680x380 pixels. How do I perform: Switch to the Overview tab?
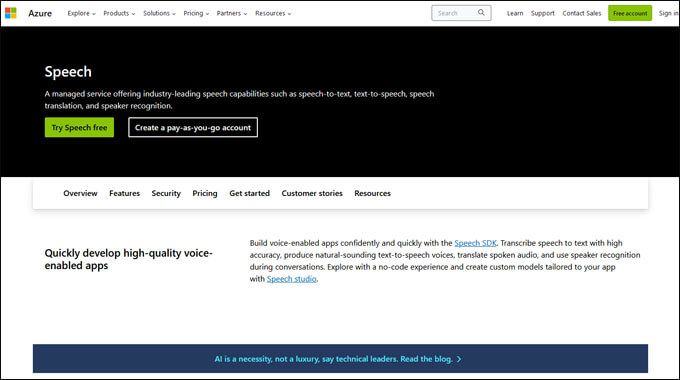coord(80,193)
